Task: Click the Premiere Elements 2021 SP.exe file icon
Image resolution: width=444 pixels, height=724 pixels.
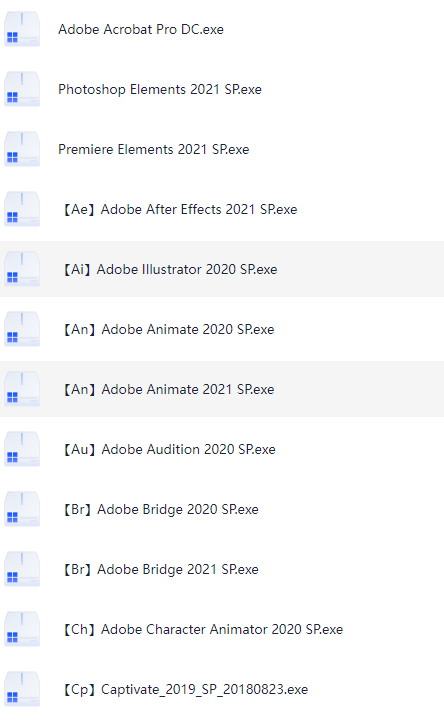Action: pos(22,149)
